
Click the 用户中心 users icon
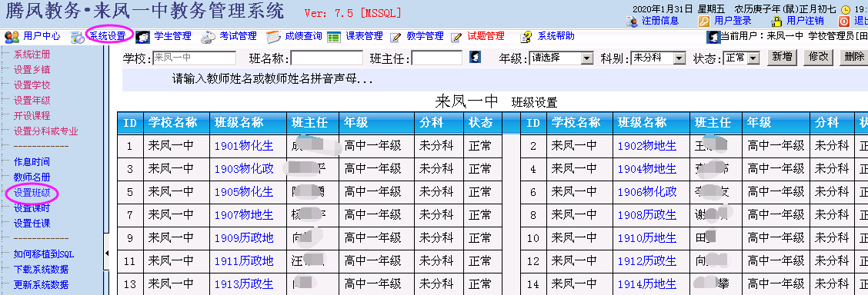point(12,37)
